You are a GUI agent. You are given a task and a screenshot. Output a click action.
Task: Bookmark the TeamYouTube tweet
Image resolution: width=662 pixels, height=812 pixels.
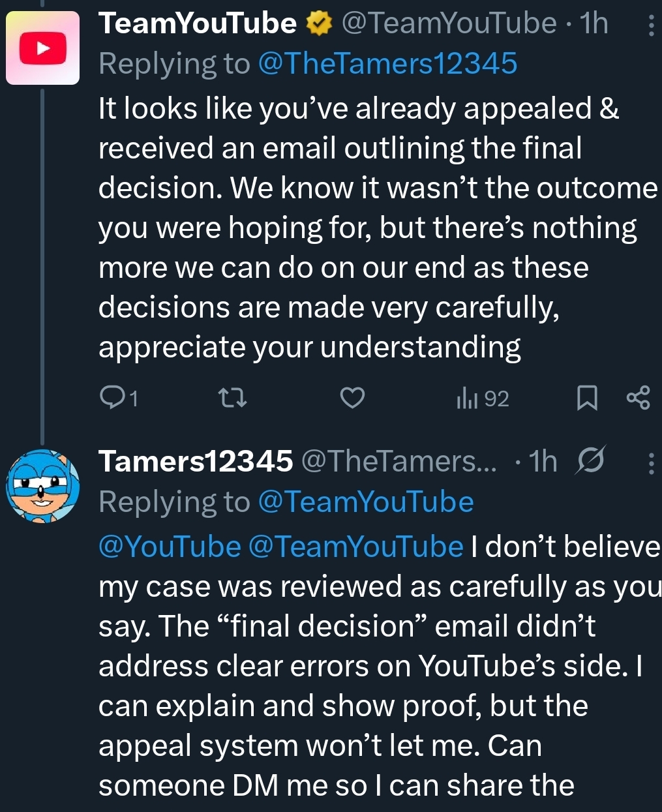click(587, 398)
